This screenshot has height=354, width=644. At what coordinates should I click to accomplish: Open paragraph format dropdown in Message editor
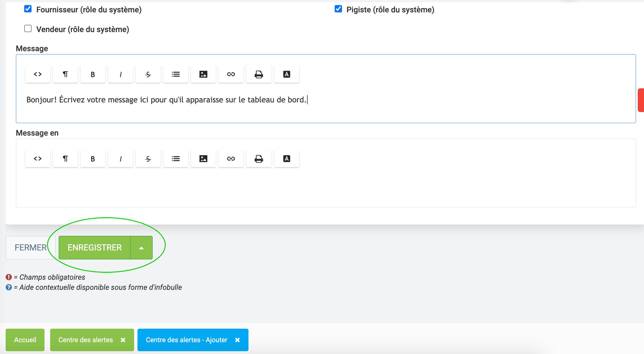[65, 74]
